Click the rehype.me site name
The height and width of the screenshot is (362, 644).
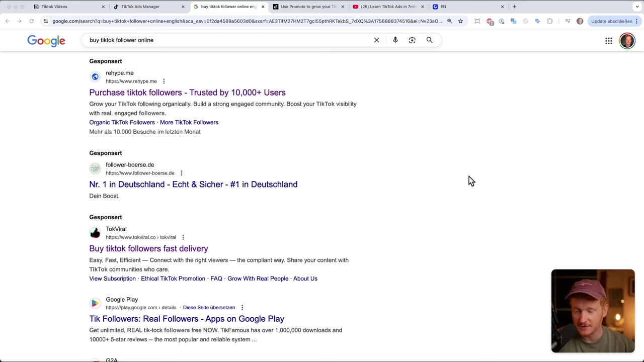pyautogui.click(x=119, y=73)
